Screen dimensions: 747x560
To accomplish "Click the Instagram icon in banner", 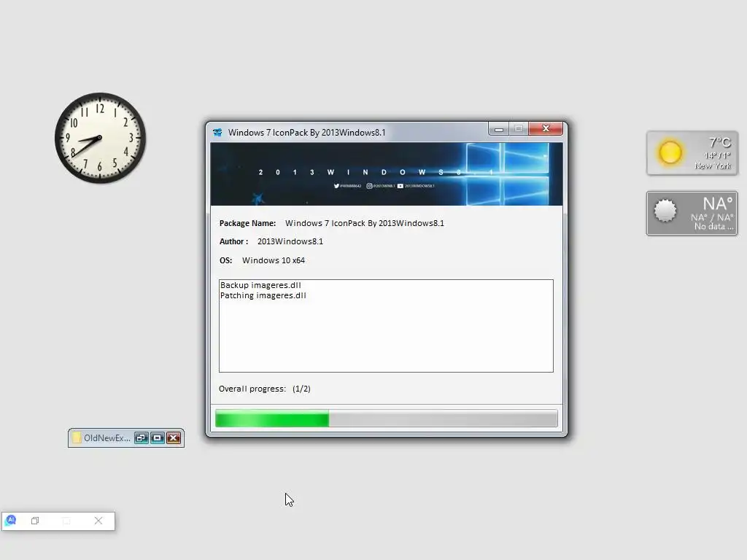I will 369,186.
